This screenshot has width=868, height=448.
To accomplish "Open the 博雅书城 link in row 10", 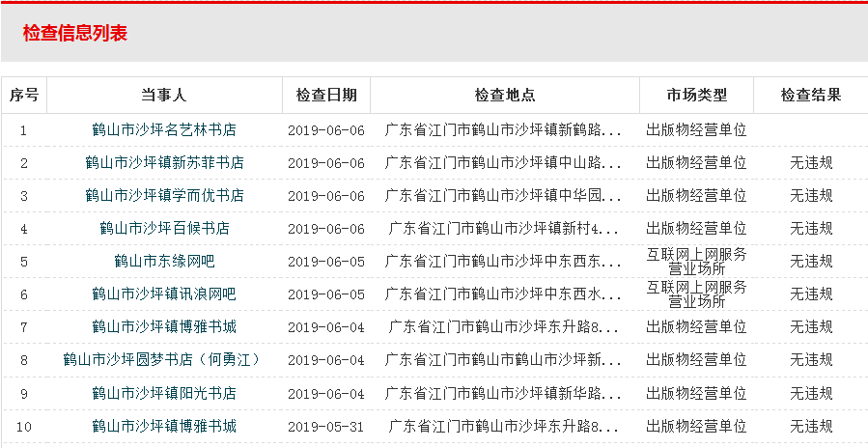I will 164,426.
